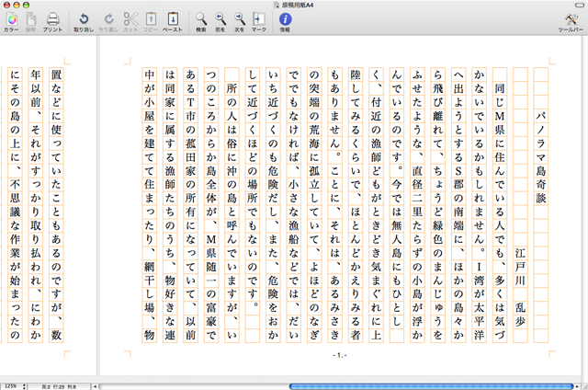
Task: Place cursor in column starting あるT市の菰田家
Action: point(190,205)
